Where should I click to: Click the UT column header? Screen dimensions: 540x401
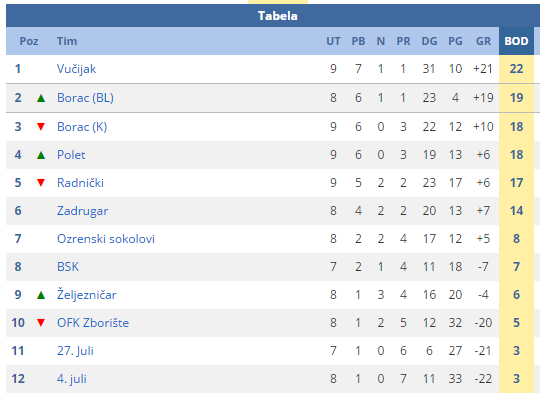point(333,41)
